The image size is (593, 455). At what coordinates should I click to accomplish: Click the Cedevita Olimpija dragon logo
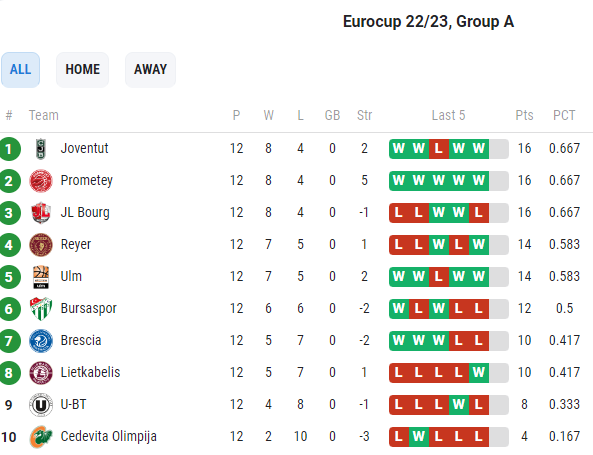click(41, 437)
